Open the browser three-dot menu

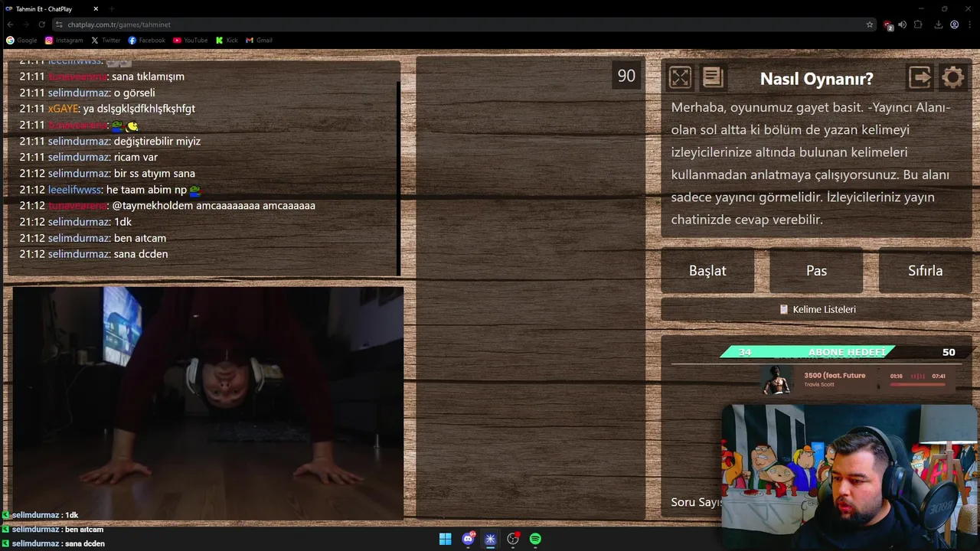pyautogui.click(x=969, y=24)
